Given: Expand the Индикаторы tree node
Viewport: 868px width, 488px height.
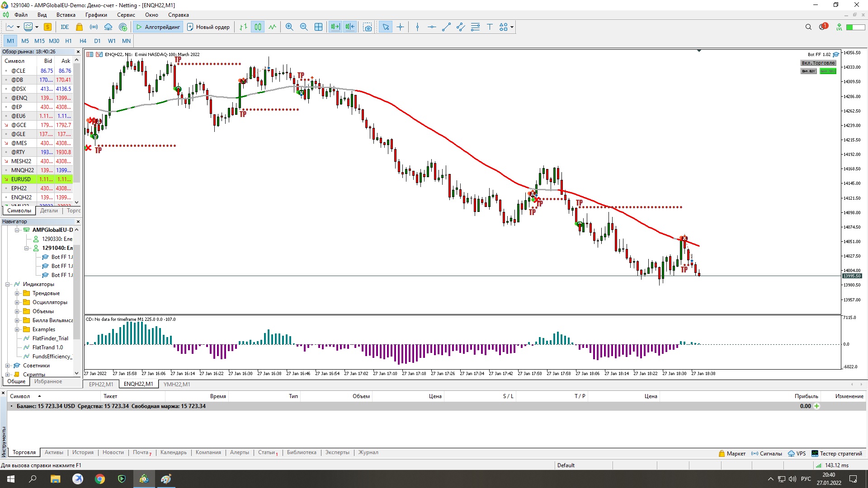Looking at the screenshot, I should click(x=8, y=284).
